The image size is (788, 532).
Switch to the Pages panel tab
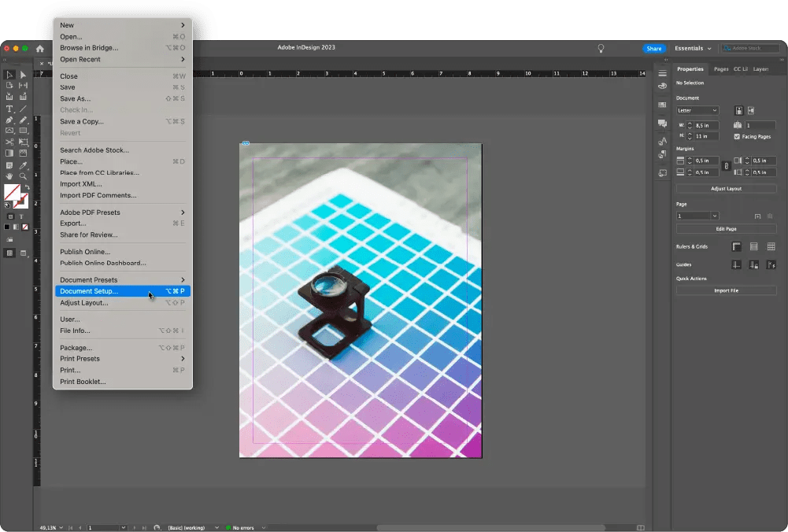(x=720, y=69)
